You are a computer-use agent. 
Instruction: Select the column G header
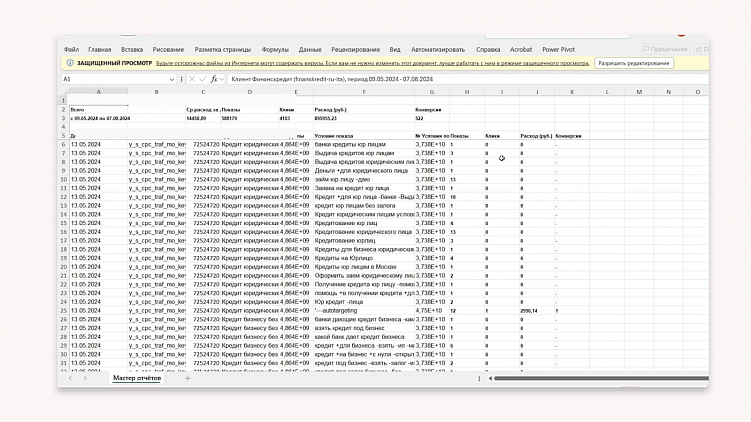click(x=431, y=91)
